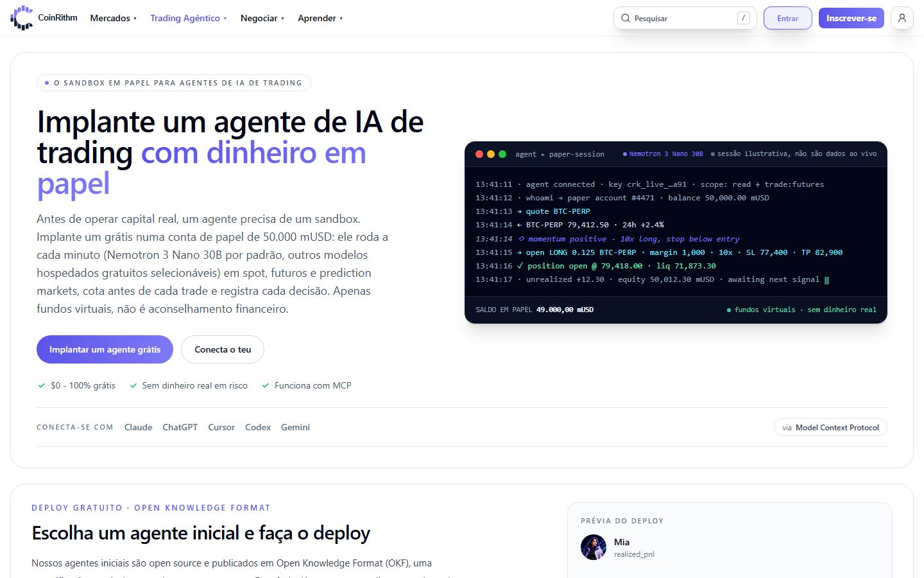The width and height of the screenshot is (924, 578).
Task: Click the 'O sandbox em papel' pill badge
Action: [174, 83]
